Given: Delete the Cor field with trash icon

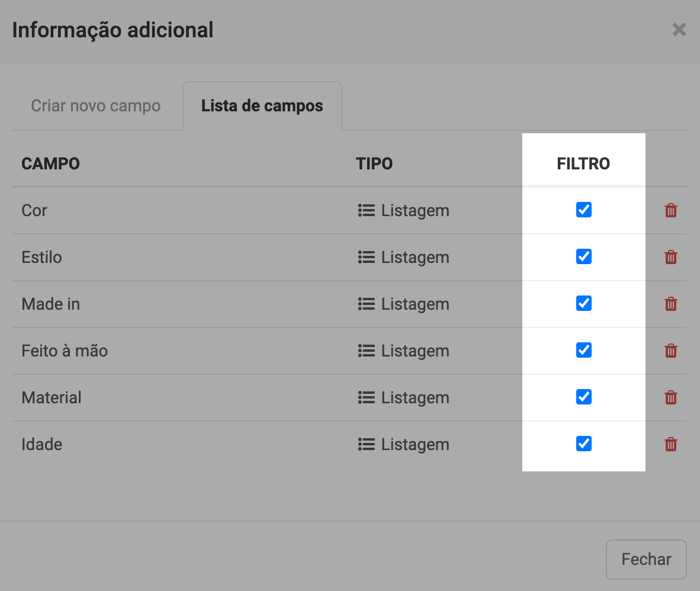Looking at the screenshot, I should coord(670,210).
